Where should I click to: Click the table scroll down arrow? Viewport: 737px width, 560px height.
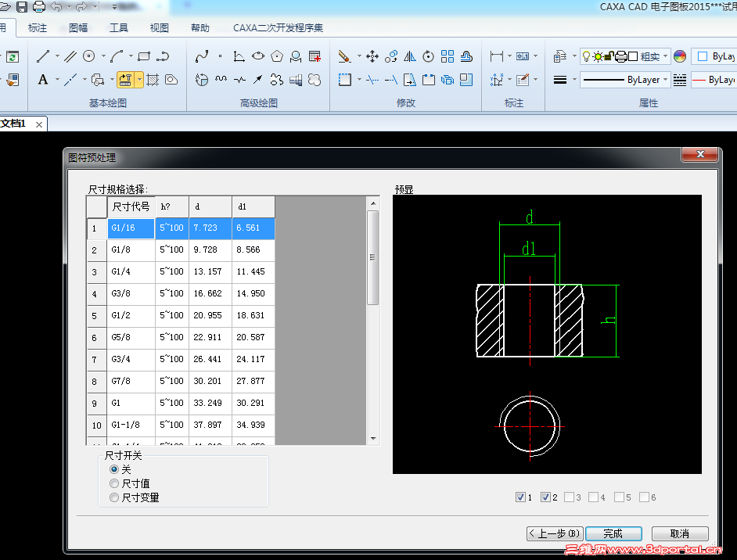coord(373,438)
